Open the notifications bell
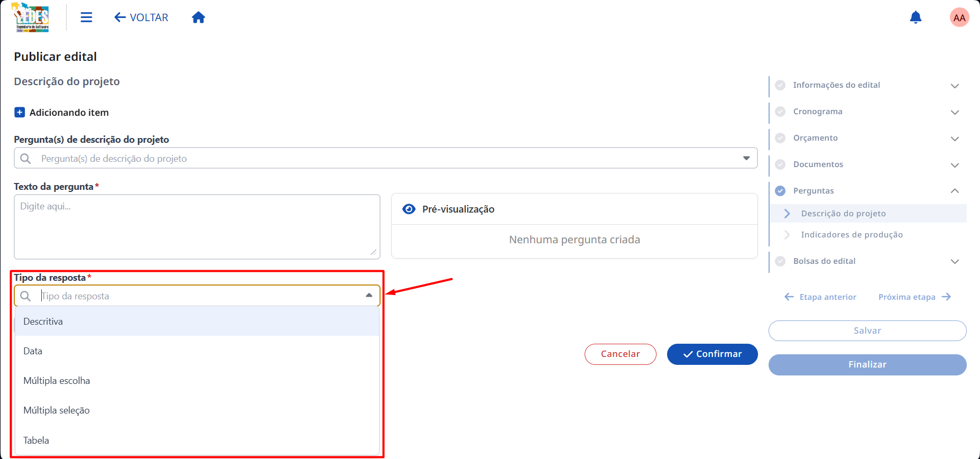The image size is (980, 459). (x=916, y=17)
